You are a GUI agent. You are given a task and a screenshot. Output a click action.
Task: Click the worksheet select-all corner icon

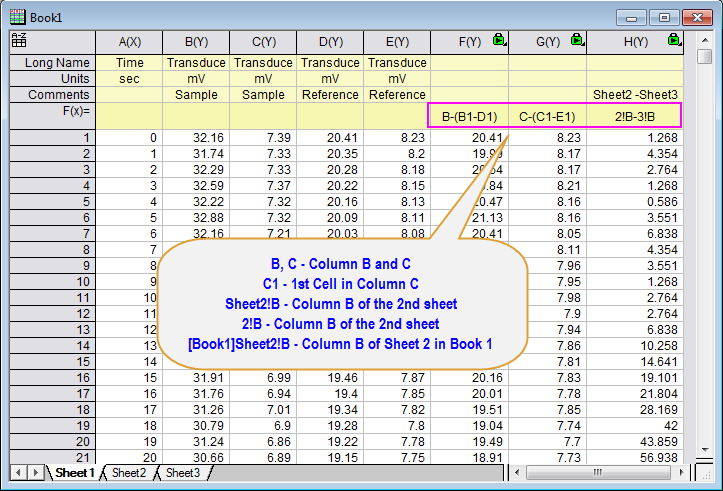click(17, 41)
